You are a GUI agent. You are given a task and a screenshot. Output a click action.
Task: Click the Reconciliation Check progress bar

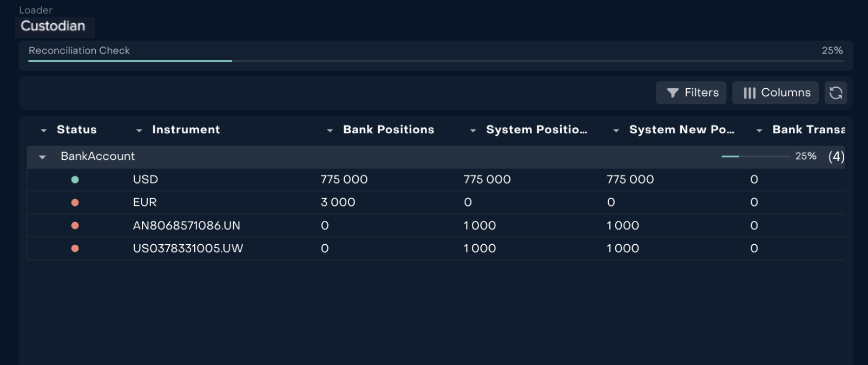point(436,61)
